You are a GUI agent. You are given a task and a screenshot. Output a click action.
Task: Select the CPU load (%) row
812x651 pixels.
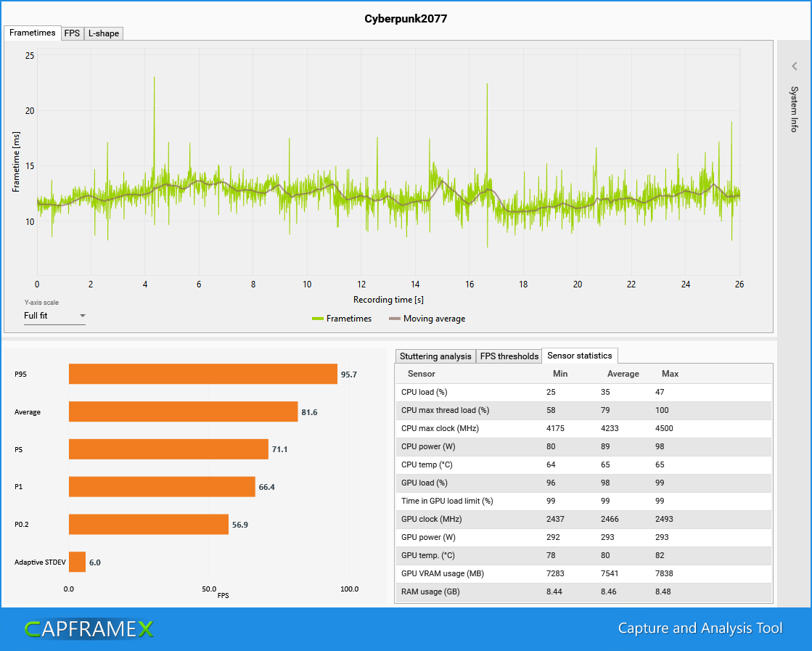click(x=583, y=392)
